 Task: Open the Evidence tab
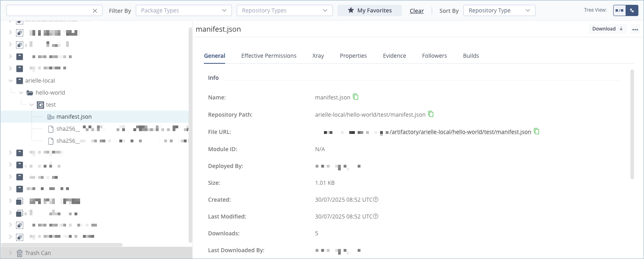(x=394, y=56)
